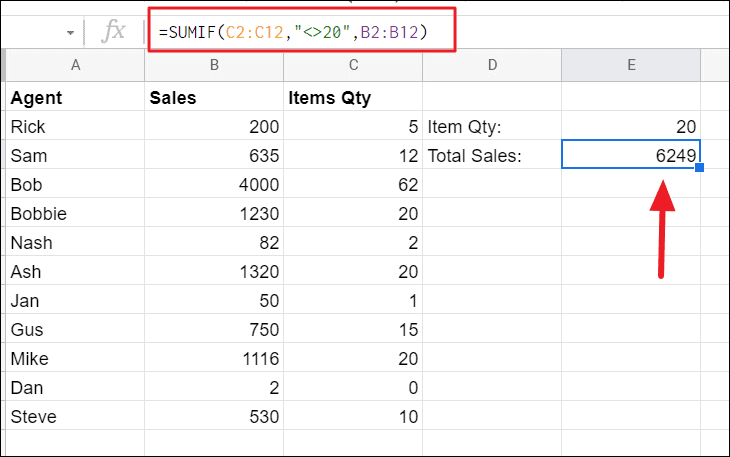Select the Total Sales result cell 6249

[630, 156]
